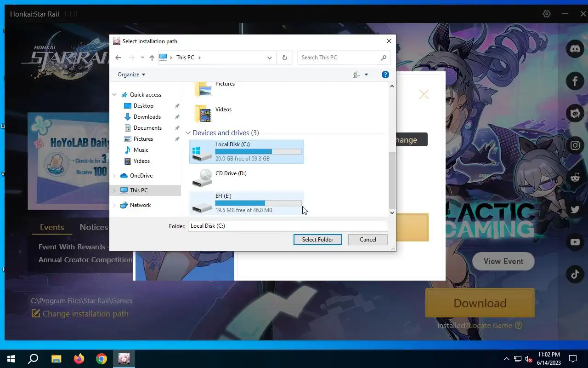
Task: Select Documents in Quick access
Action: (147, 128)
